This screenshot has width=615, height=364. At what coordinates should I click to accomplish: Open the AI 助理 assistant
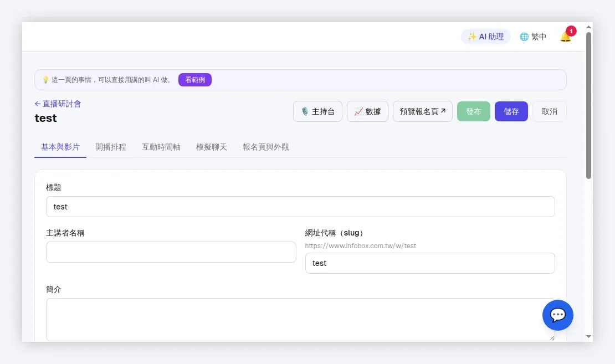(x=485, y=37)
